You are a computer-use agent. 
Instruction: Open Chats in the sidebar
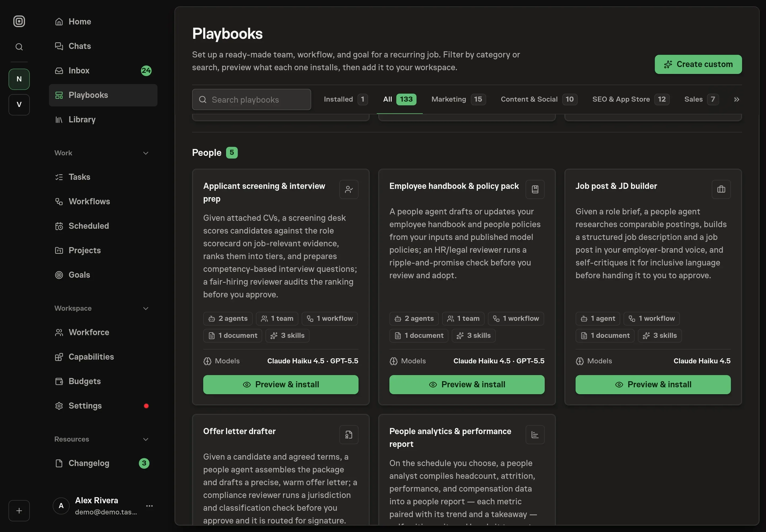[103, 46]
